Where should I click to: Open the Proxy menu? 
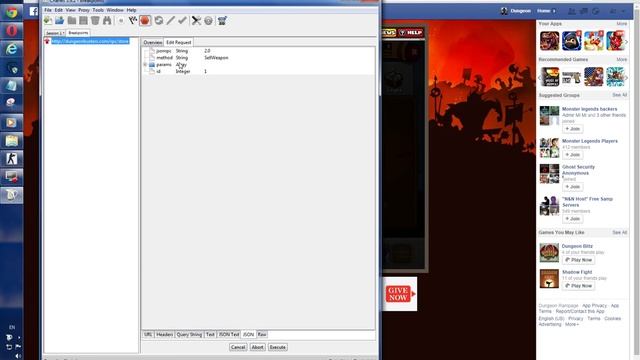[84, 10]
